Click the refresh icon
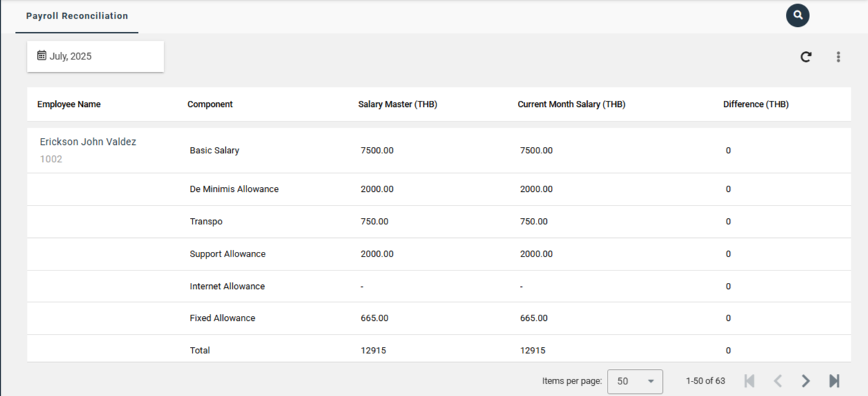 coord(806,57)
